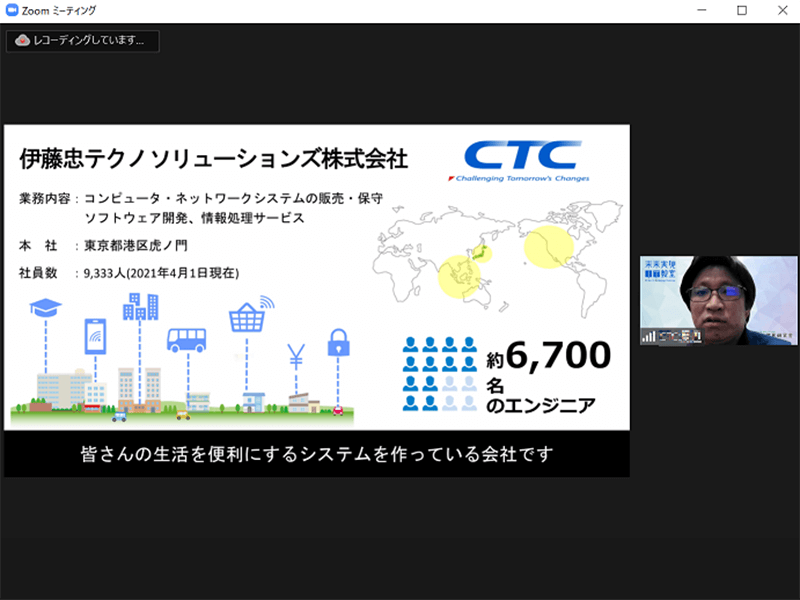The image size is (800, 600).
Task: Click the smartphone with Wi-Fi icon
Action: pyautogui.click(x=93, y=335)
